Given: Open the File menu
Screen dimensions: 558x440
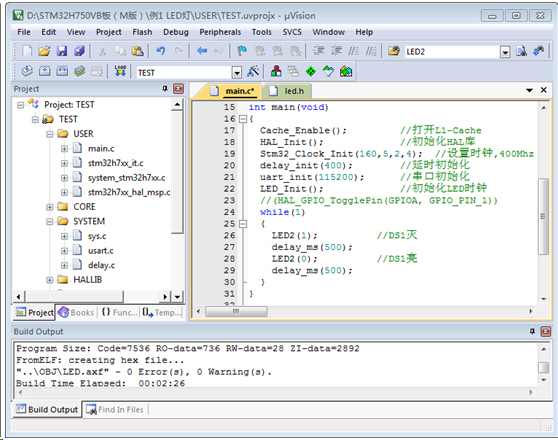Looking at the screenshot, I should (x=24, y=32).
